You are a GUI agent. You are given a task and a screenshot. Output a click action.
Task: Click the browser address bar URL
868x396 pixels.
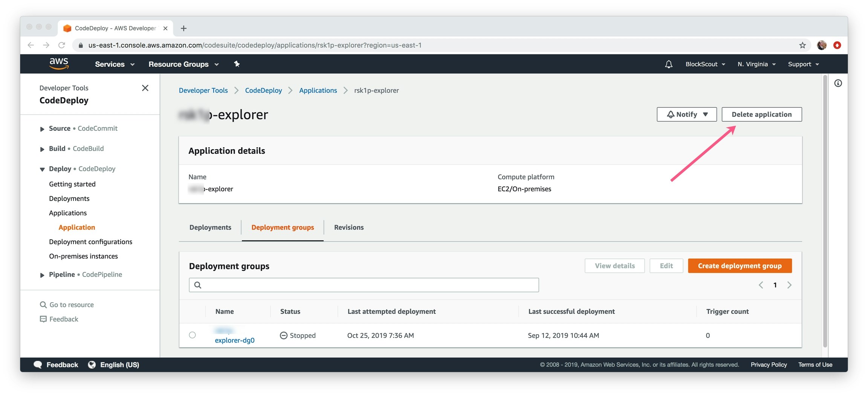pyautogui.click(x=255, y=45)
